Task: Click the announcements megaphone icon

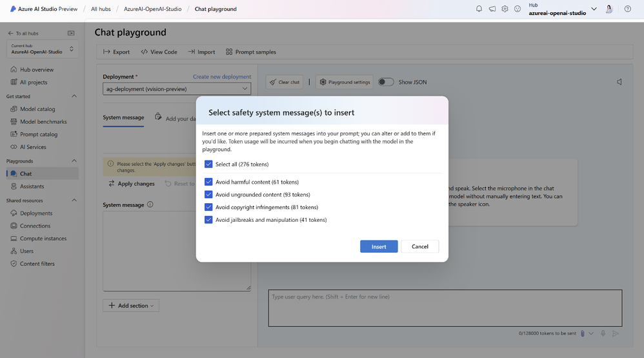Action: pyautogui.click(x=492, y=9)
